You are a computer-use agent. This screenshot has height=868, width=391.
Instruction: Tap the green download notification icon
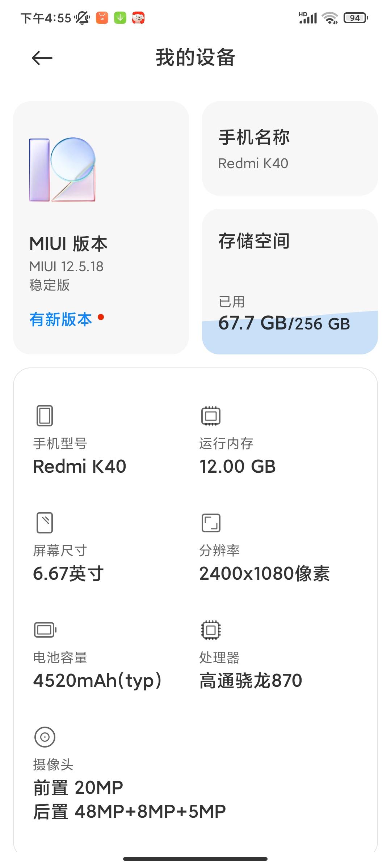[x=120, y=17]
